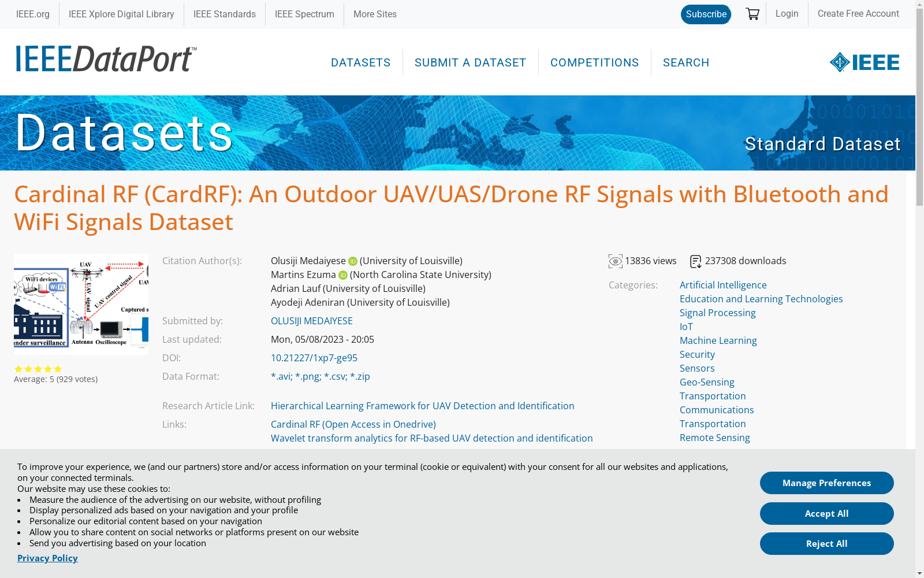
Task: Select the Sensors category
Action: [x=697, y=368]
